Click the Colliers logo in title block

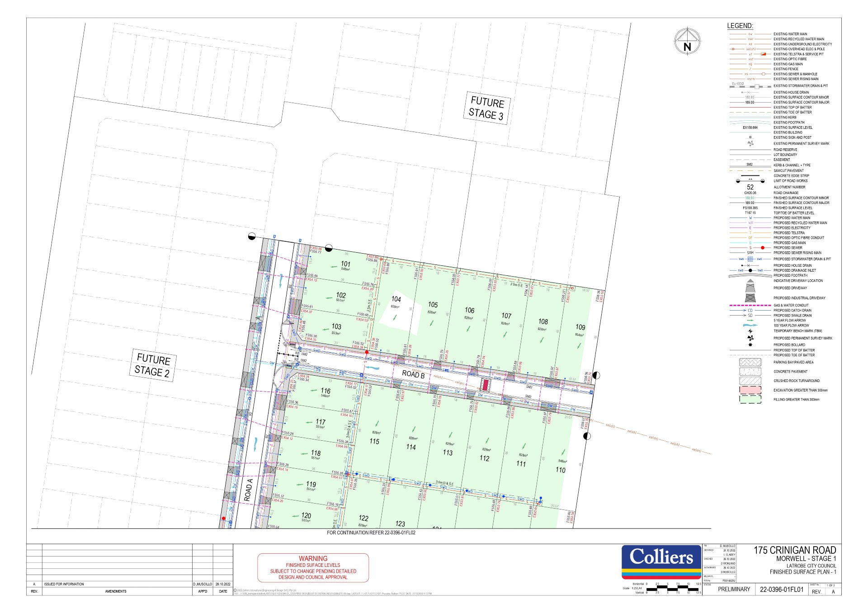[x=661, y=561]
